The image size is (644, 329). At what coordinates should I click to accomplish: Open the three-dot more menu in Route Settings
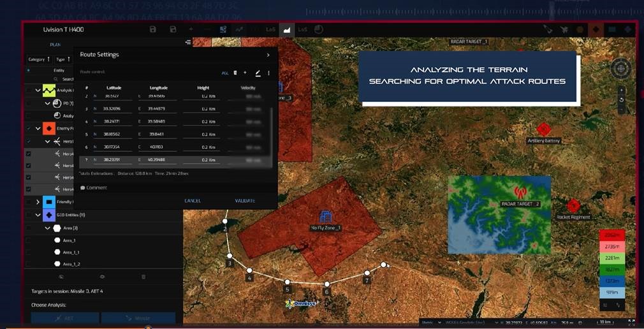pyautogui.click(x=268, y=73)
